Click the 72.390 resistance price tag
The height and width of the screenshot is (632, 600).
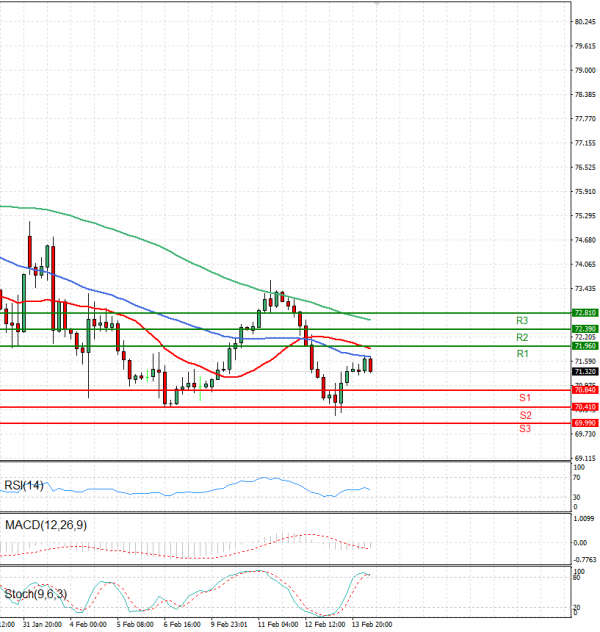585,329
